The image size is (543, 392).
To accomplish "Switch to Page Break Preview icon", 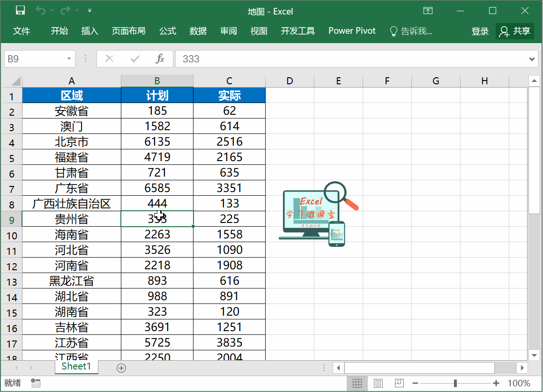I will [x=399, y=384].
